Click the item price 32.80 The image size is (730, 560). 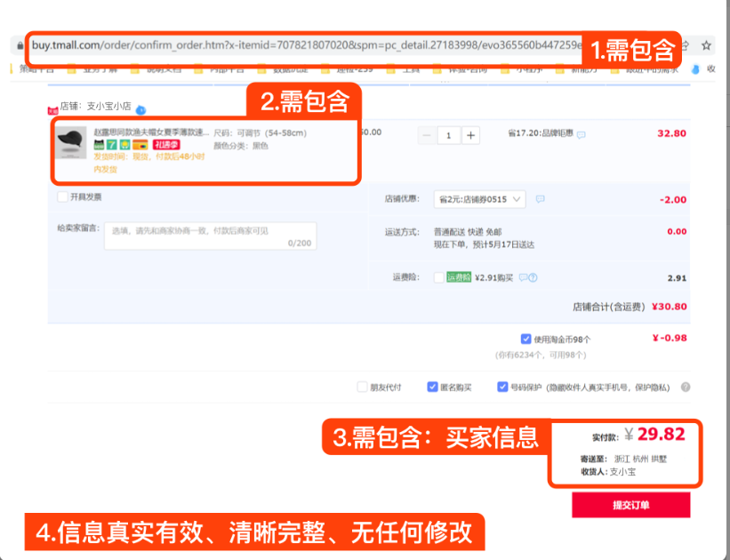(x=671, y=133)
